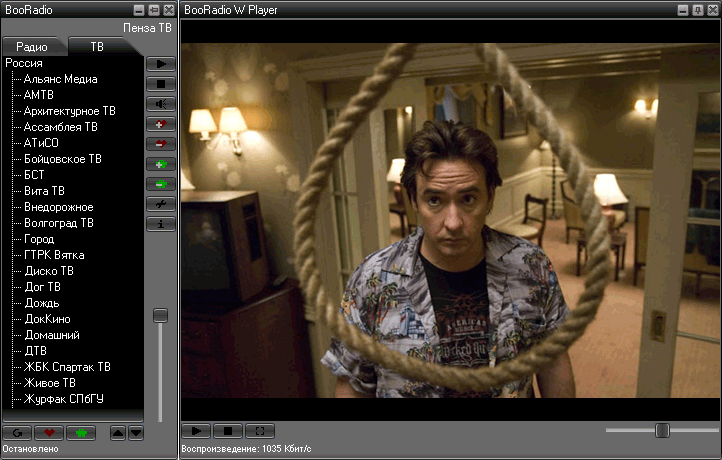Select the БСТ channel
The image size is (722, 460).
tap(34, 175)
